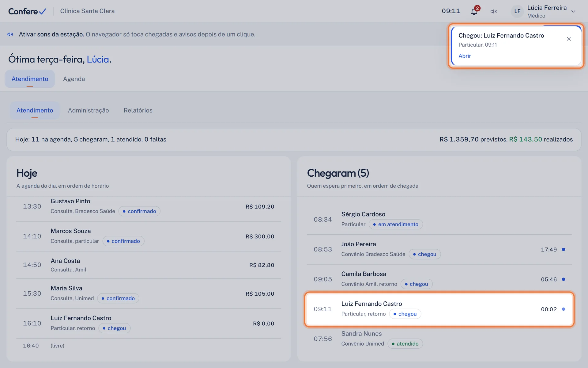
Task: Click em atendimento badge on Sérgio Cardoso
Action: click(396, 224)
